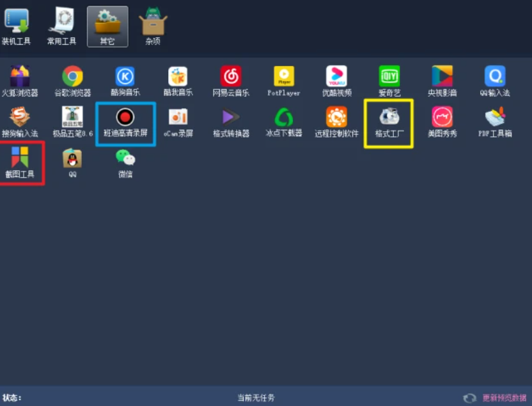This screenshot has height=406, width=532.
Task: Select the 其它 category tab
Action: pyautogui.click(x=107, y=26)
